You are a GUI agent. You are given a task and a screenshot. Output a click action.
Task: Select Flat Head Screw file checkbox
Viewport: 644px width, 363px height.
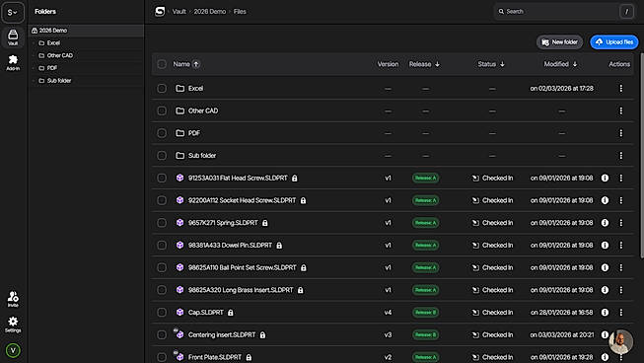tap(162, 178)
